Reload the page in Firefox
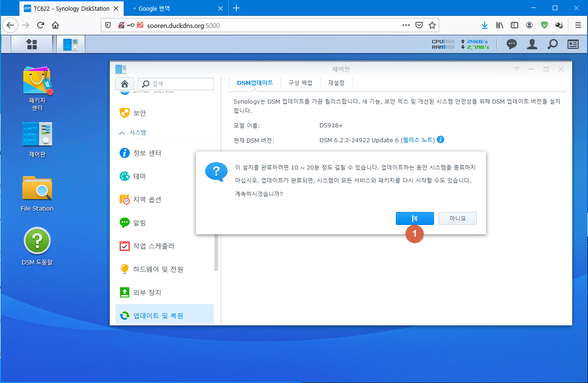Screen dimensions: 588x383 (41, 25)
